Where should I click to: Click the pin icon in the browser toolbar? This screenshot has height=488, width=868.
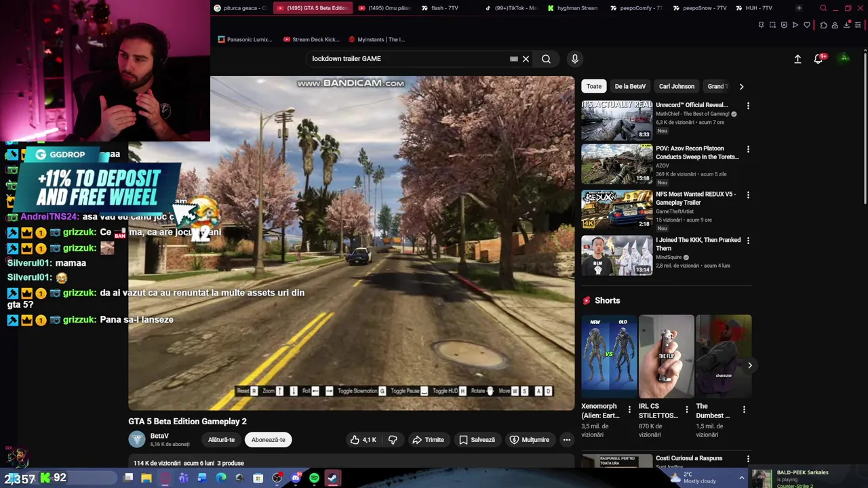point(761,25)
